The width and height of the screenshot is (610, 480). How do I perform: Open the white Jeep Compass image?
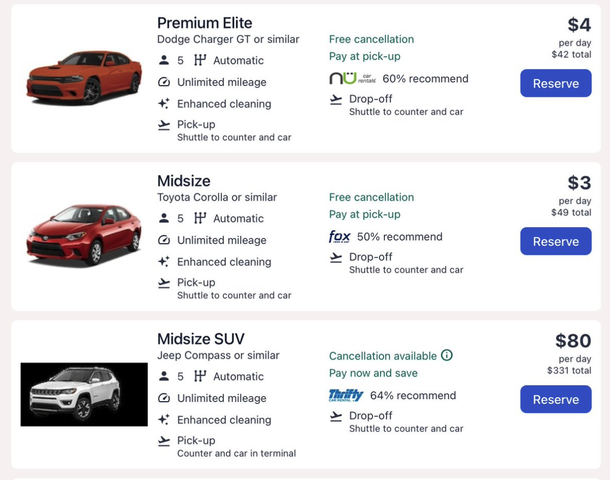pos(84,394)
